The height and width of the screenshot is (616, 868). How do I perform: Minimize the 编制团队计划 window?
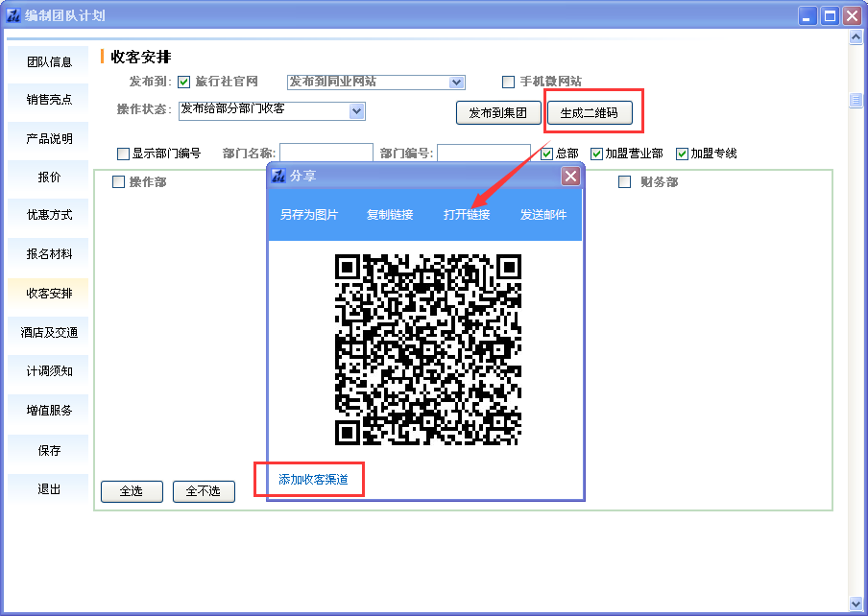(808, 16)
